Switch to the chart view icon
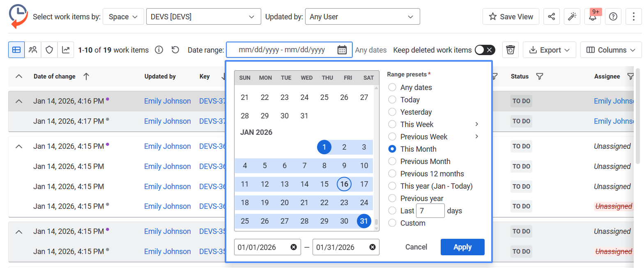Image resolution: width=644 pixels, height=268 pixels. click(66, 50)
